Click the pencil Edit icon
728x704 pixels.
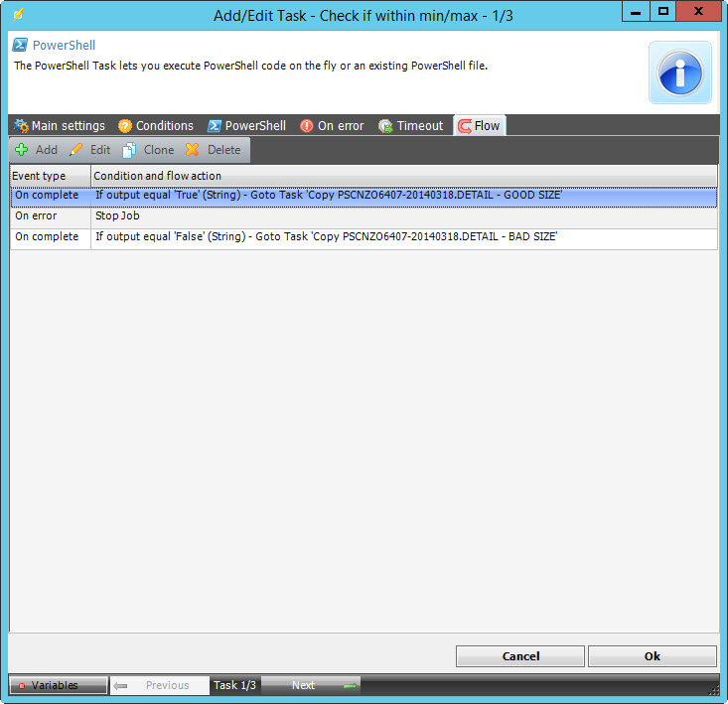pos(76,150)
